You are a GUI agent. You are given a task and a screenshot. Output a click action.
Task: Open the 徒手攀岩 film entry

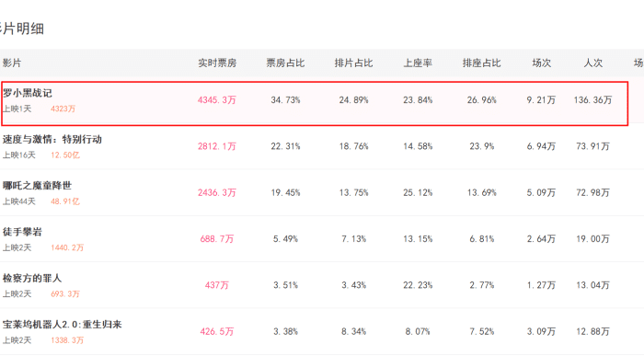(22, 232)
